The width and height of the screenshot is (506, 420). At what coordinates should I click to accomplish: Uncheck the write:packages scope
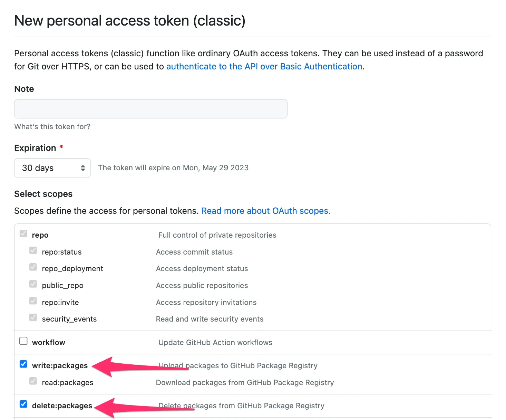pyautogui.click(x=23, y=364)
